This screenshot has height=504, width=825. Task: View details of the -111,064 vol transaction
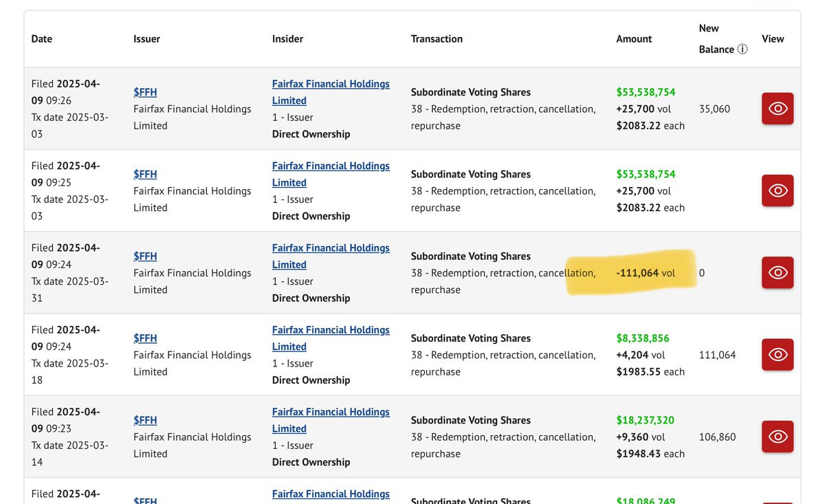[x=778, y=272]
